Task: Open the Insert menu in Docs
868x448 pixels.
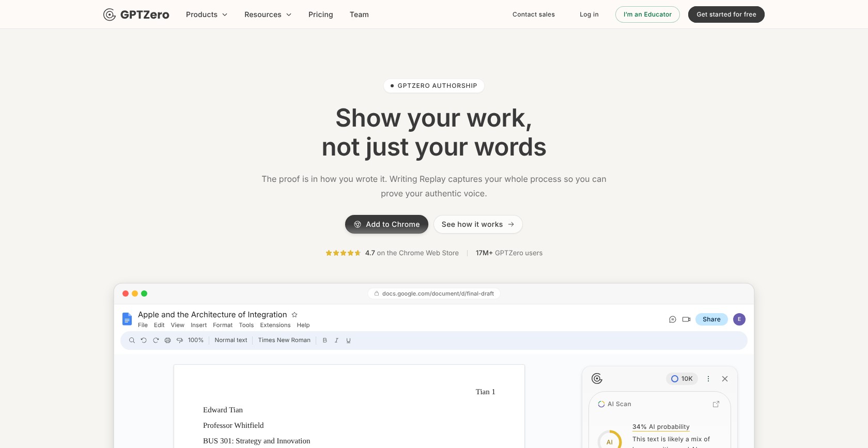Action: point(199,325)
